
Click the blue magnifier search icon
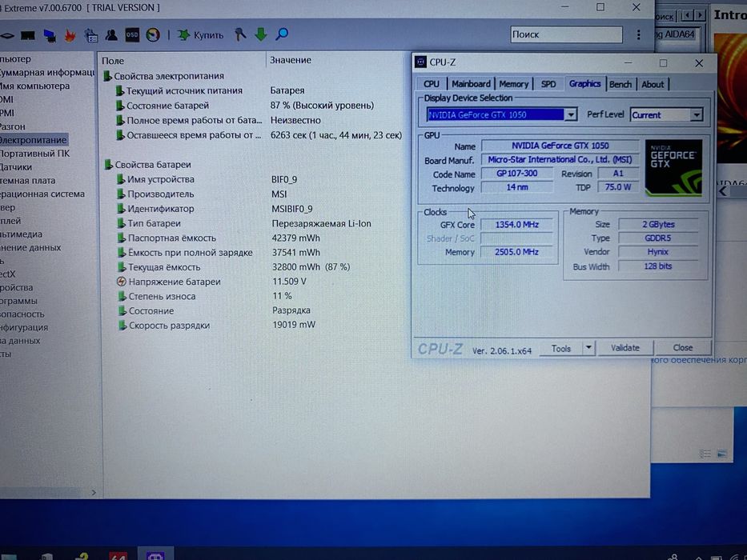tap(282, 34)
